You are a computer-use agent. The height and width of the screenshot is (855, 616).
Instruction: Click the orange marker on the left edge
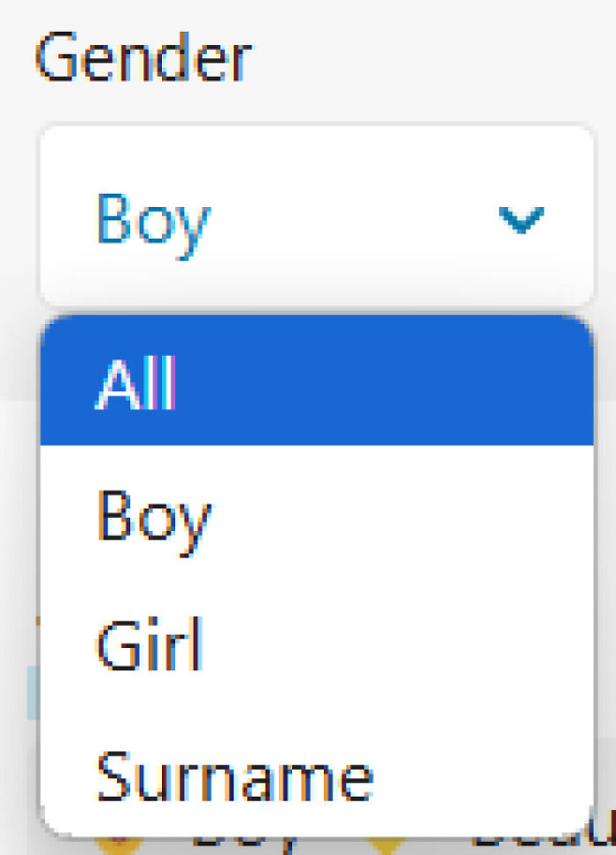(38, 620)
